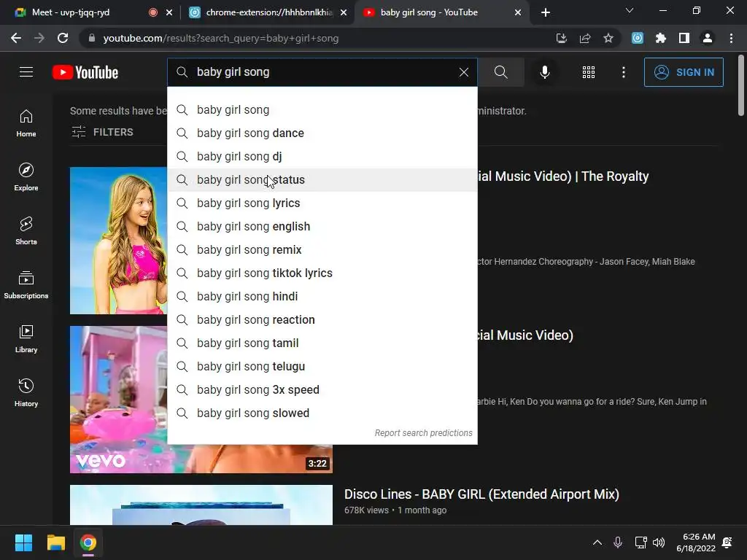Expand the FILTERS options
Image resolution: width=747 pixels, height=560 pixels.
click(102, 132)
